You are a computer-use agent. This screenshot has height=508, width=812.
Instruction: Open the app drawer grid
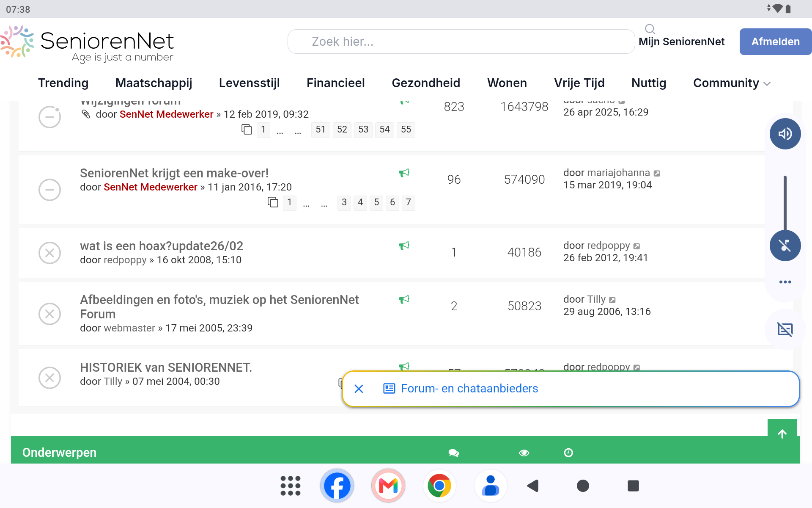(x=291, y=486)
